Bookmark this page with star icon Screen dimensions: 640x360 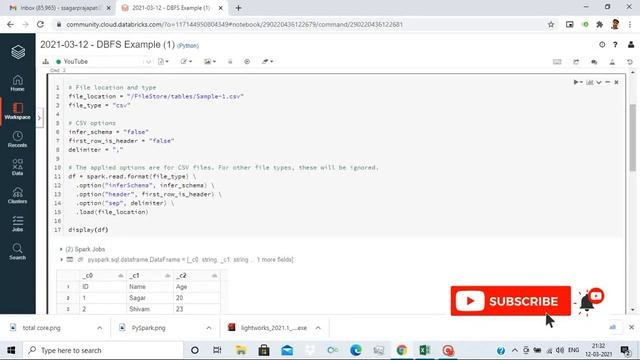click(551, 24)
